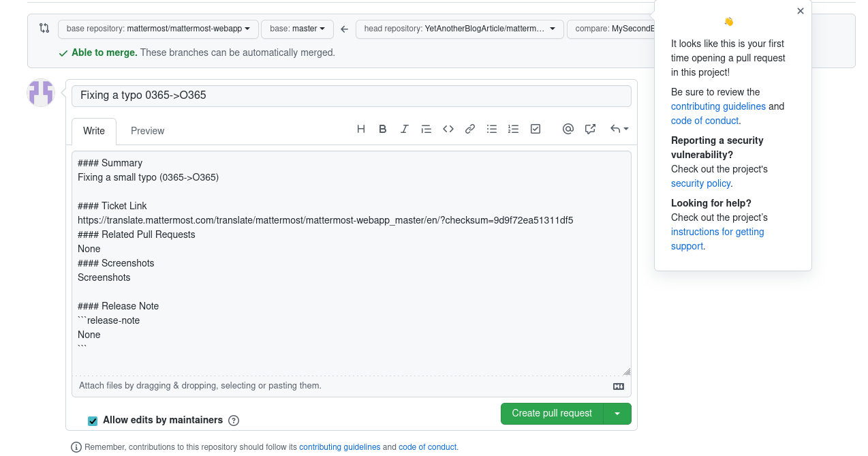Open the contributing guidelines link

tap(340, 447)
